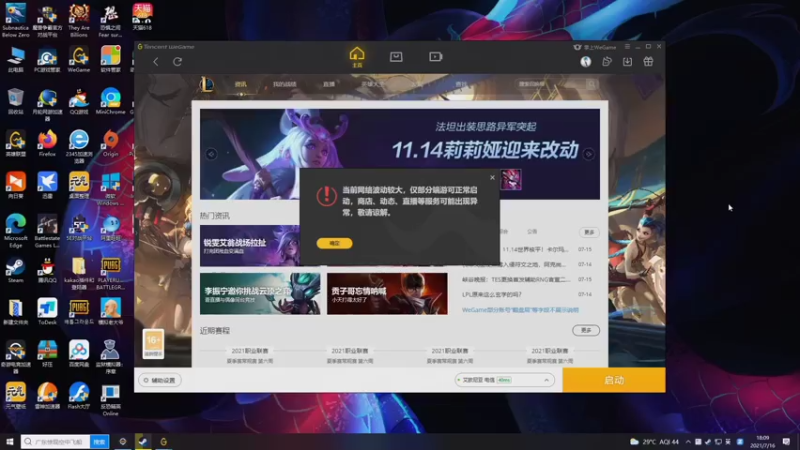
Task: Open WeGame's hamburger menu in the title bar
Action: click(x=627, y=46)
